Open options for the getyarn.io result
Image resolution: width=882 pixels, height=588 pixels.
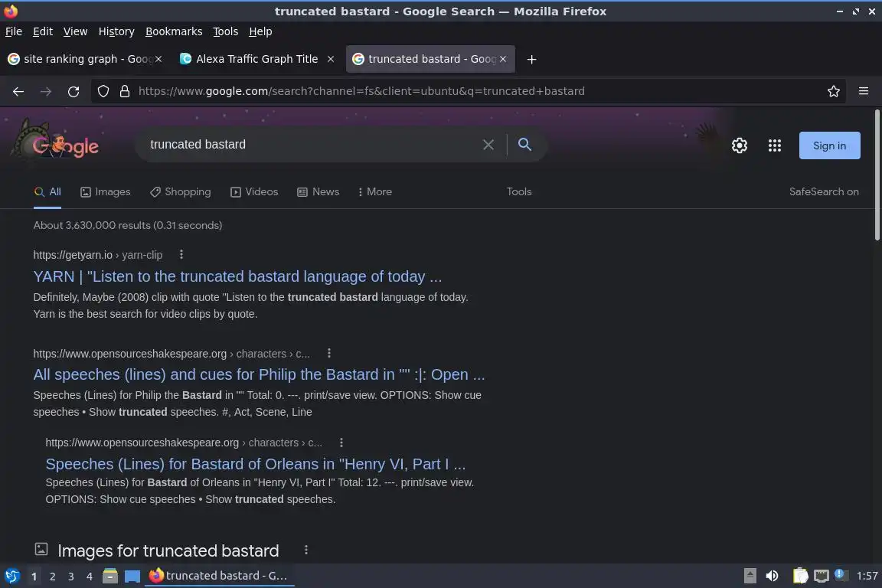coord(181,255)
